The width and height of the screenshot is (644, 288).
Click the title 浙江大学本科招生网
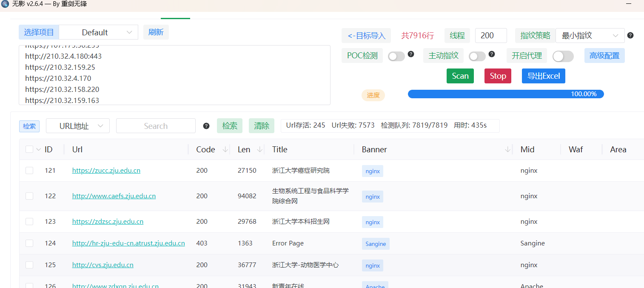point(301,222)
